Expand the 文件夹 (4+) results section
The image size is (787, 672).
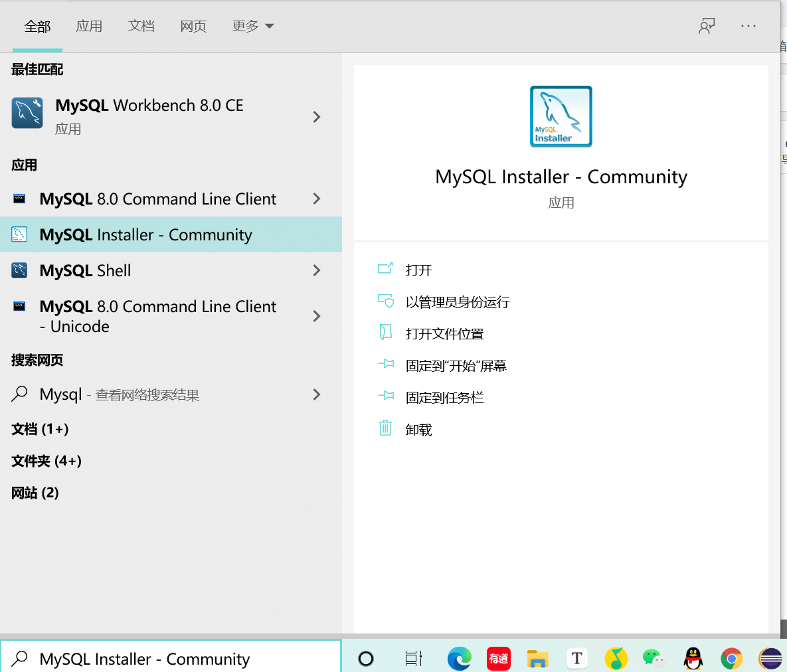click(x=46, y=461)
